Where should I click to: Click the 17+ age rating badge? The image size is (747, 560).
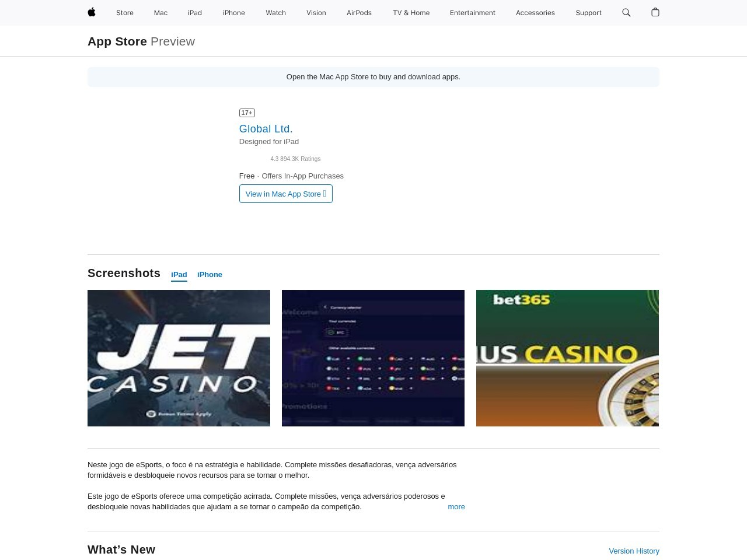247,113
